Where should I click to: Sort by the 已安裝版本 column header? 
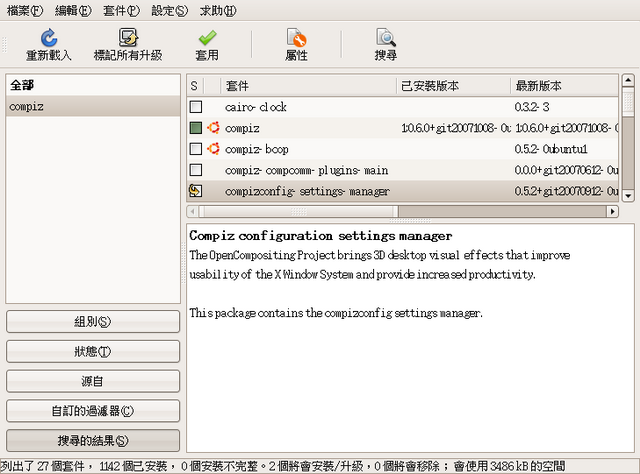click(453, 86)
